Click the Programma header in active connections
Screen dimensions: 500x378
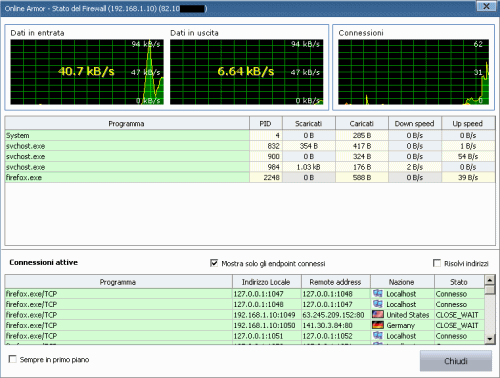click(118, 282)
